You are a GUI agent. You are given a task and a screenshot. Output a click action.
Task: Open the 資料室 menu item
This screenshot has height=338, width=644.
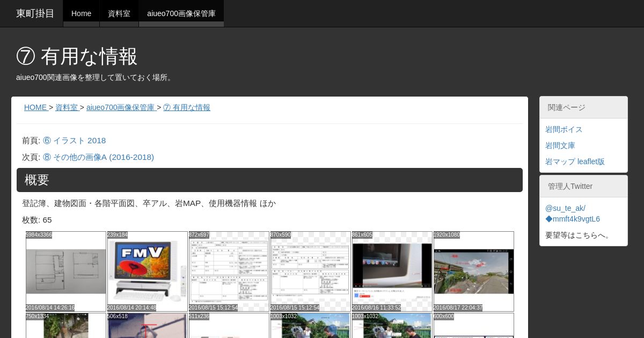(x=119, y=13)
